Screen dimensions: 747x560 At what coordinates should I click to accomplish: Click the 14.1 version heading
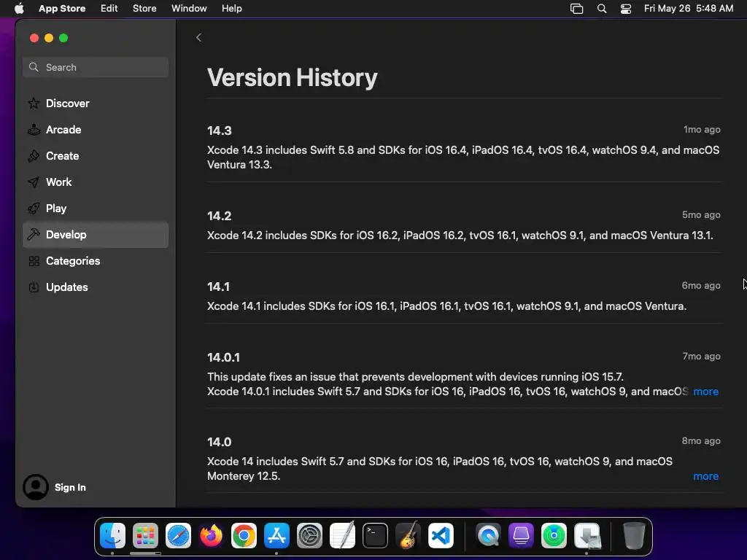(x=218, y=287)
